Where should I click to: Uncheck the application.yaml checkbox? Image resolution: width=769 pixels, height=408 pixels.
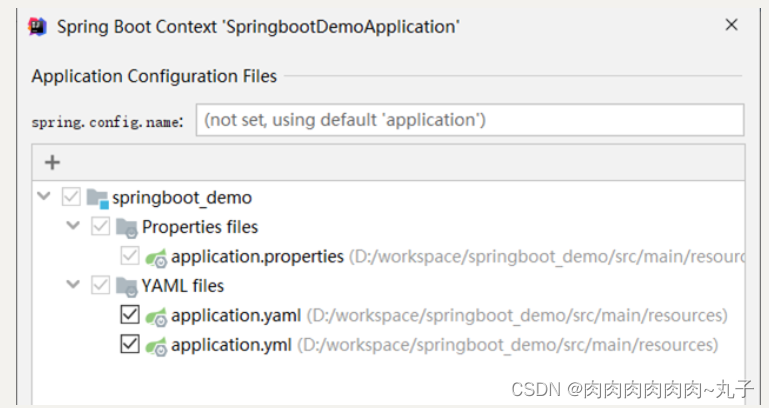coord(129,316)
